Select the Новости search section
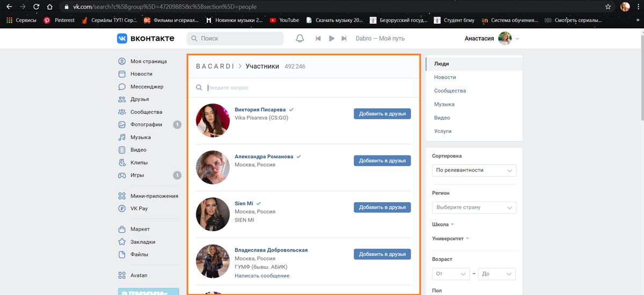Viewport: 644px width, 295px height. coord(473,77)
